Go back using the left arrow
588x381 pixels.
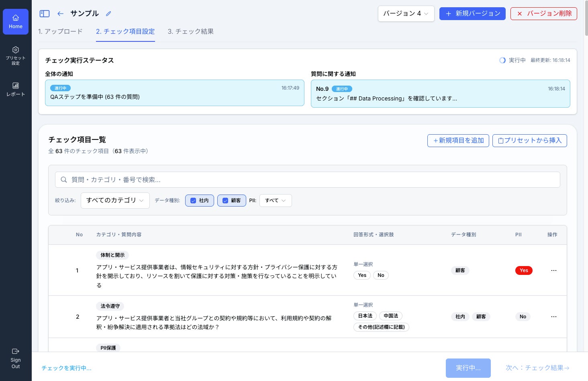60,14
